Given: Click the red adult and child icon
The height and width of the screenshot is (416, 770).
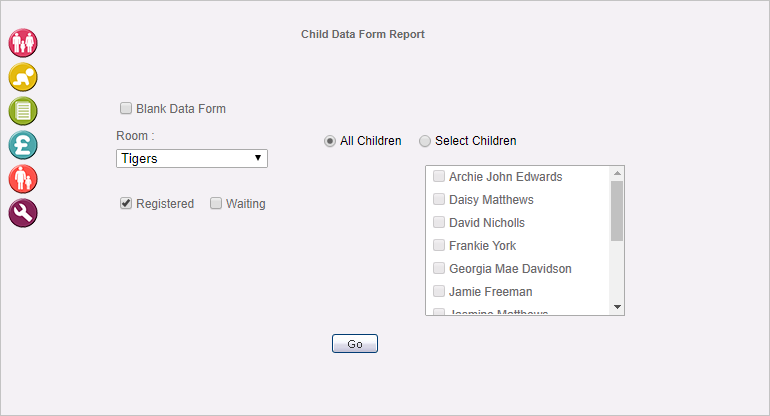Looking at the screenshot, I should [x=23, y=179].
